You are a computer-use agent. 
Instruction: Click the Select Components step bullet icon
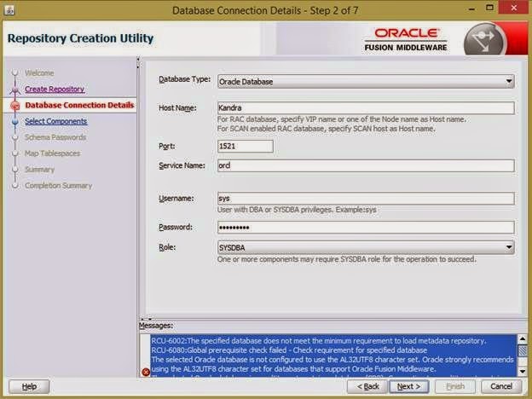15,121
